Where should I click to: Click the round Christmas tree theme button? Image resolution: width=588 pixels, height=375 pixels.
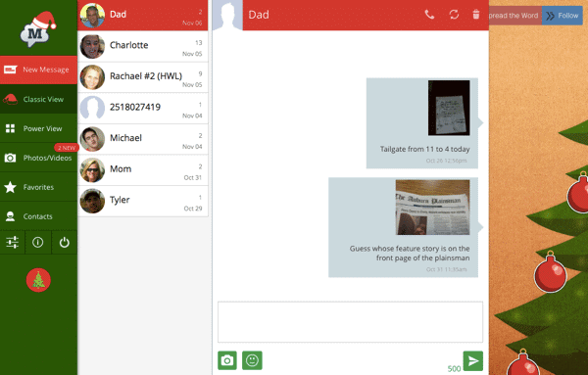(x=38, y=280)
